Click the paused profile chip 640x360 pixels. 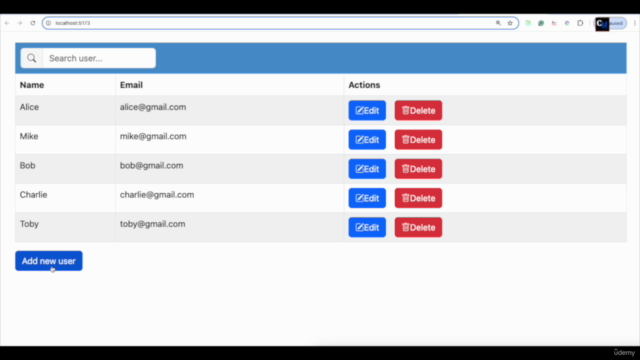pyautogui.click(x=610, y=24)
